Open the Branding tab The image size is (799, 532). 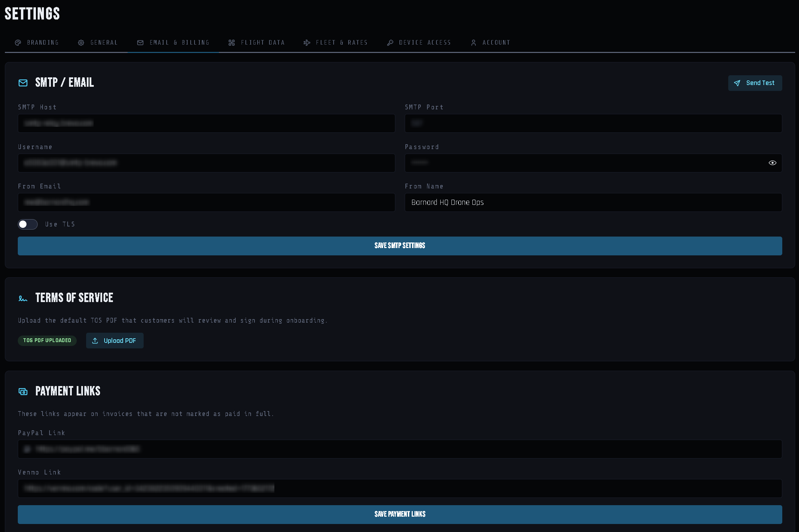click(x=37, y=43)
